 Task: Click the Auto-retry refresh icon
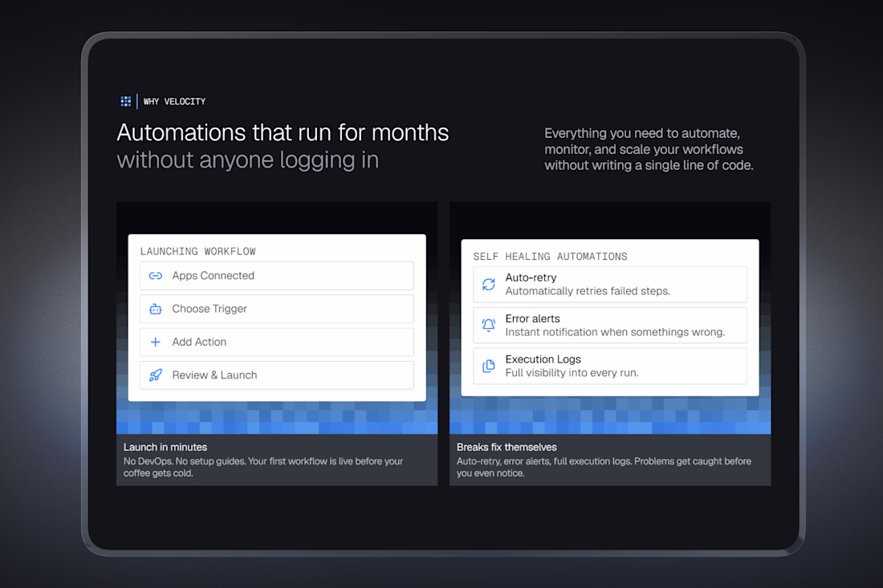[489, 284]
